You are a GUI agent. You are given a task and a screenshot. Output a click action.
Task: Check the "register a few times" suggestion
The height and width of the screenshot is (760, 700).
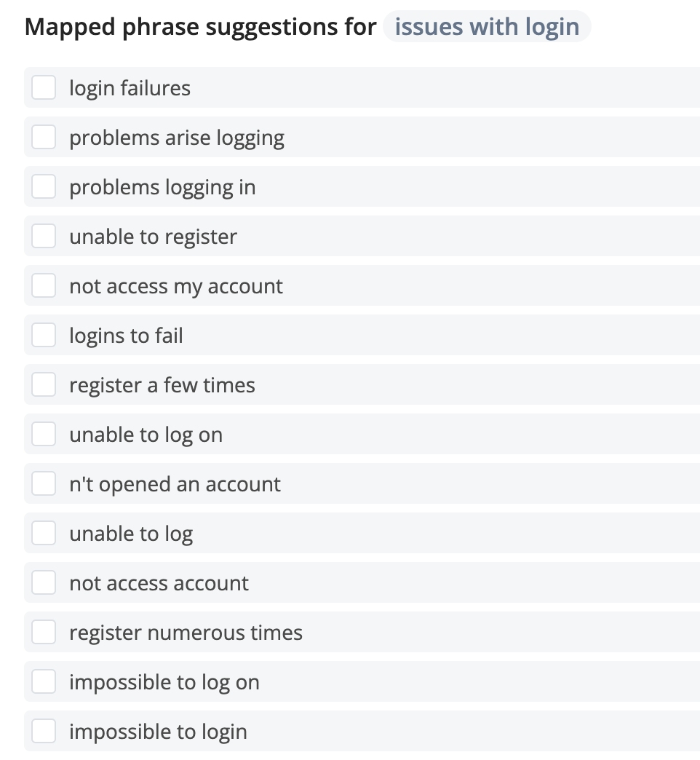click(x=44, y=384)
